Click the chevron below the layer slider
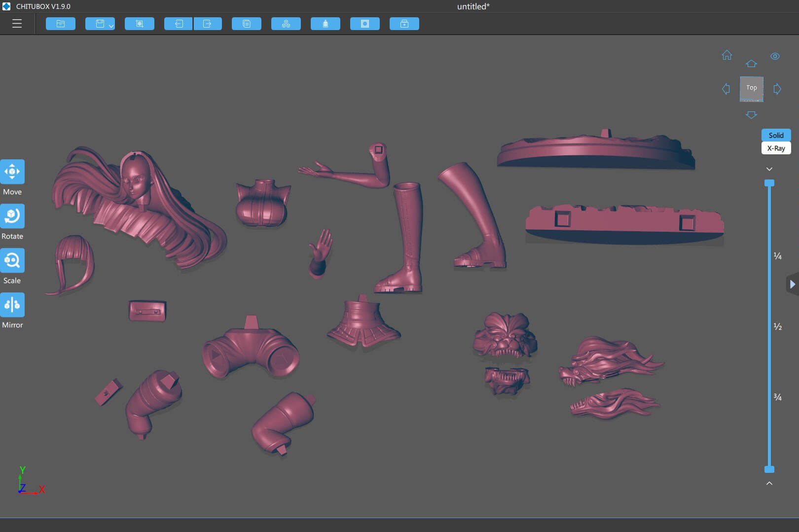Image resolution: width=799 pixels, height=532 pixels. pyautogui.click(x=769, y=483)
